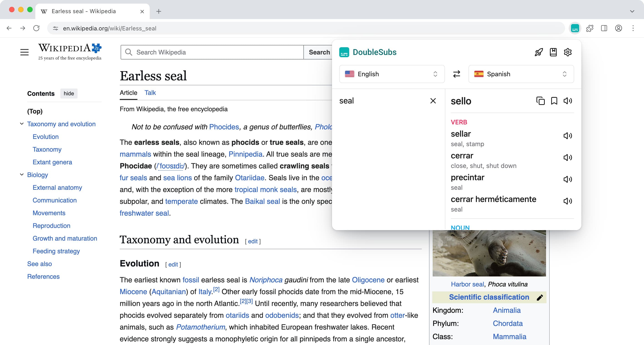Open the Chordata phylum link
Screen dimensions: 644x345
tap(508, 323)
